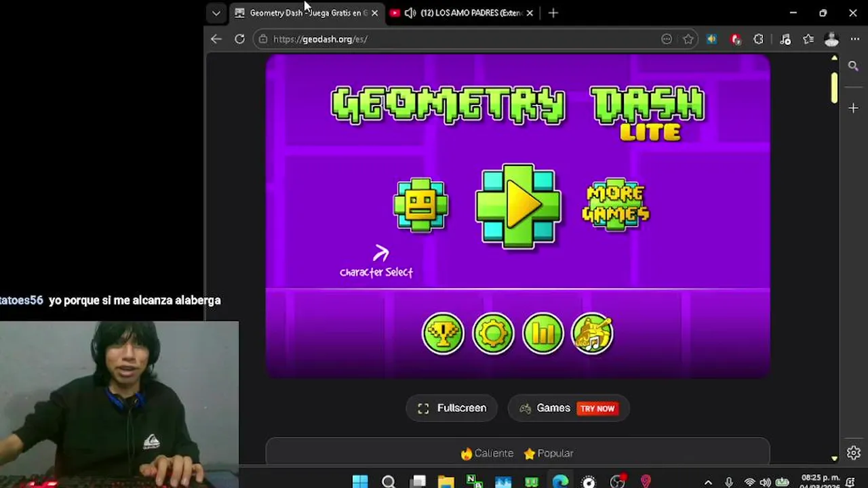Click the page's vertical scrollbar thumb

coord(834,87)
